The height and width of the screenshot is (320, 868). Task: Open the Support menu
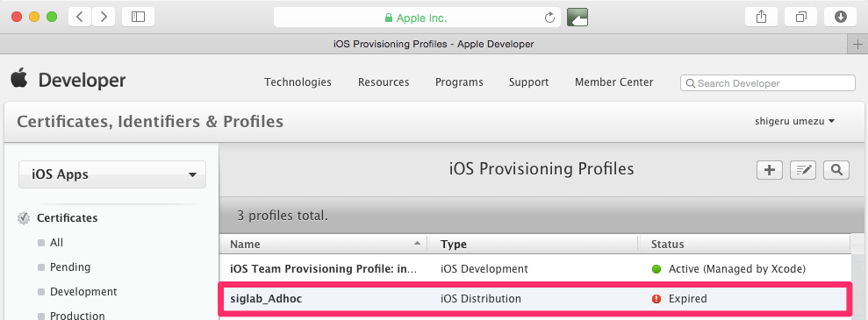point(528,82)
